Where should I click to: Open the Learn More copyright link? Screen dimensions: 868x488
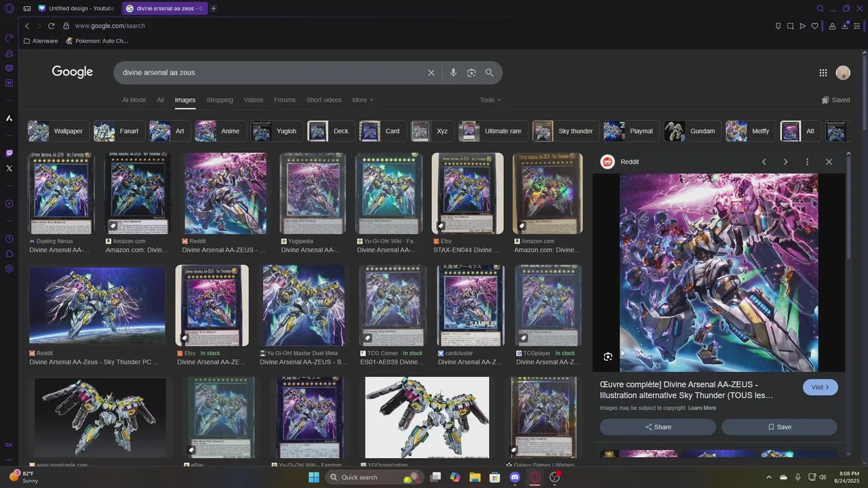click(x=702, y=408)
